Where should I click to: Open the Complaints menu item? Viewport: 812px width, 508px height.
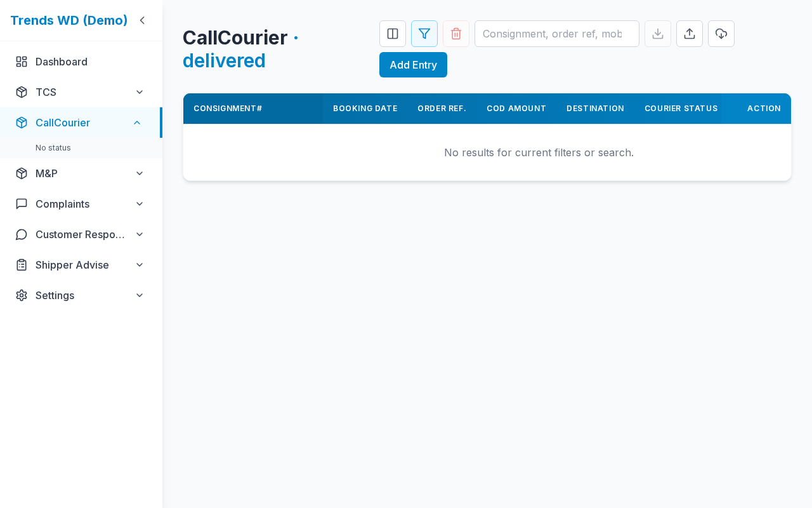(x=81, y=204)
